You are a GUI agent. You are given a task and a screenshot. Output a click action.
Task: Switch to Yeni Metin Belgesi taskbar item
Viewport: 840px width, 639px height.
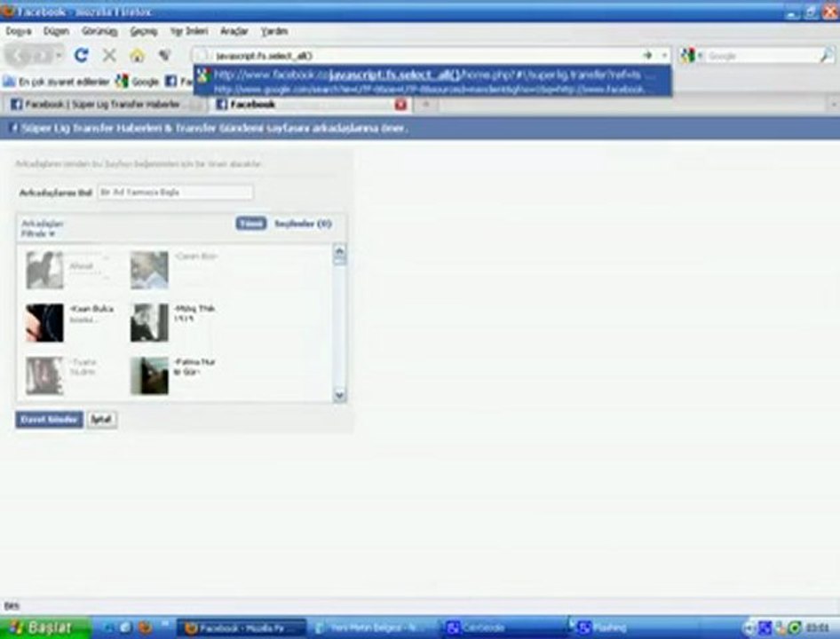pyautogui.click(x=372, y=627)
